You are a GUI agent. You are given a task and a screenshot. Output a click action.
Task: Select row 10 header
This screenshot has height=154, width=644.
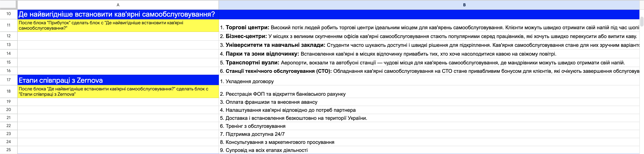[8, 14]
